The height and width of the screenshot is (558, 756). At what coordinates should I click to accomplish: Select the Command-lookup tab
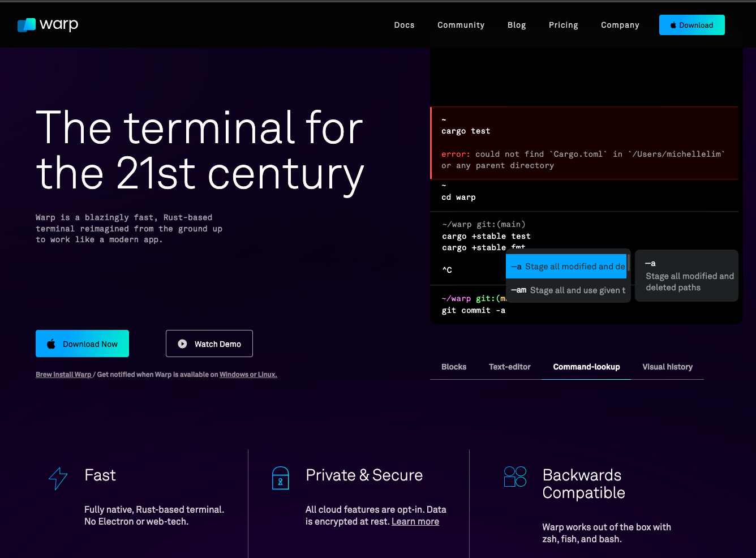point(586,367)
